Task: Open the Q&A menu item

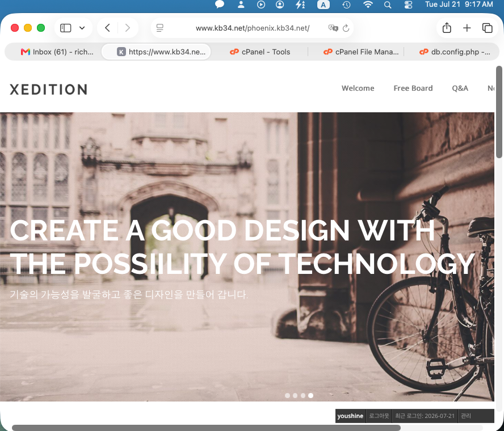Action: (460, 88)
